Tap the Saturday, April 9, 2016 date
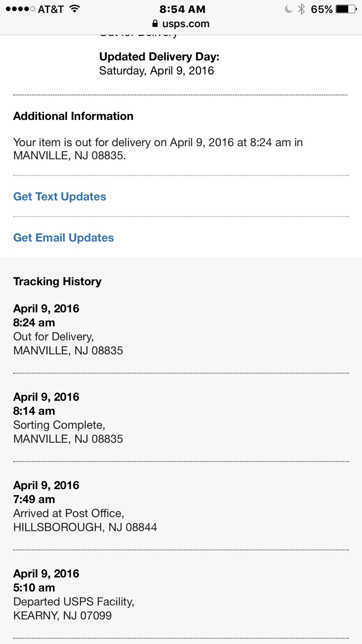This screenshot has width=362, height=644. click(157, 70)
